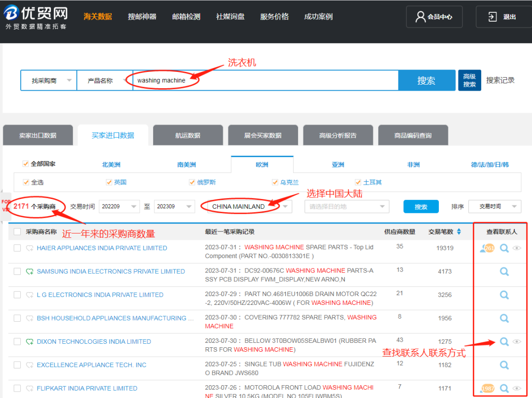The width and height of the screenshot is (532, 398).
Task: Click the magnifier icon for Samsung India row
Action: click(x=504, y=271)
